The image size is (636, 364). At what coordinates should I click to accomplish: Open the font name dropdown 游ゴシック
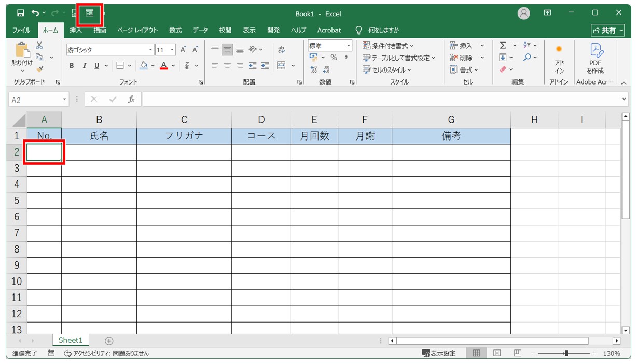[151, 50]
